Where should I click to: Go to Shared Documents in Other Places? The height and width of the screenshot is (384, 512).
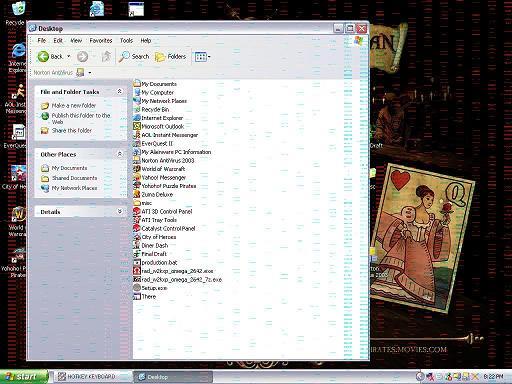tap(74, 178)
